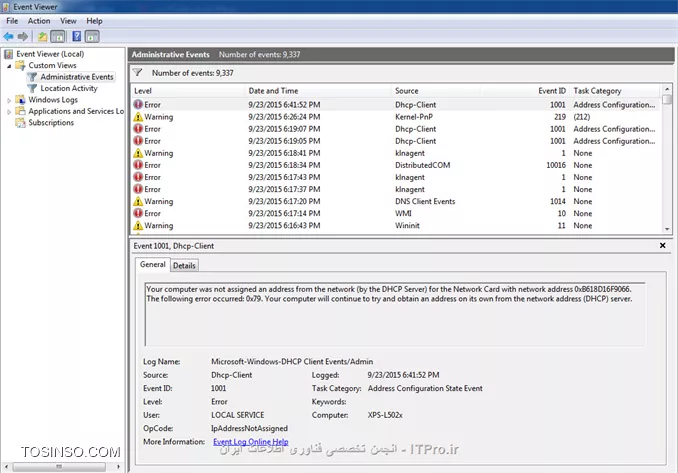Expand Applications and Services Logs node
The image size is (678, 473).
(9, 112)
